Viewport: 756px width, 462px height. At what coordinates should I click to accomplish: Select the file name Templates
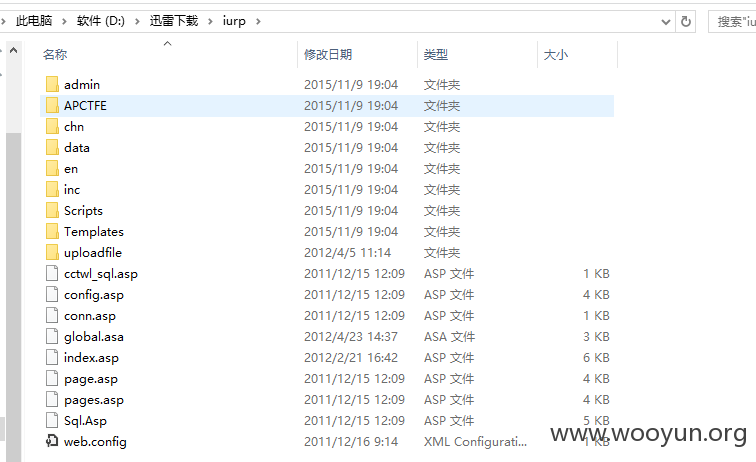[x=94, y=231]
